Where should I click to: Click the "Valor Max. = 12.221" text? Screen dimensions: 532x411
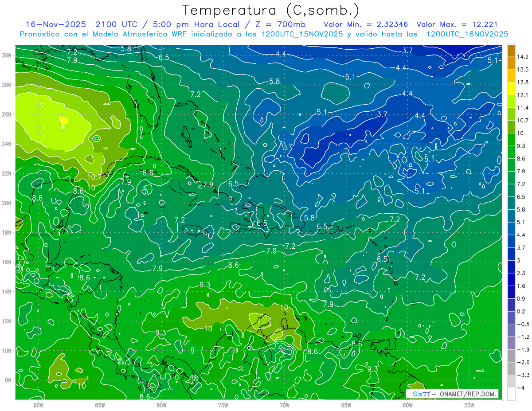click(x=458, y=24)
